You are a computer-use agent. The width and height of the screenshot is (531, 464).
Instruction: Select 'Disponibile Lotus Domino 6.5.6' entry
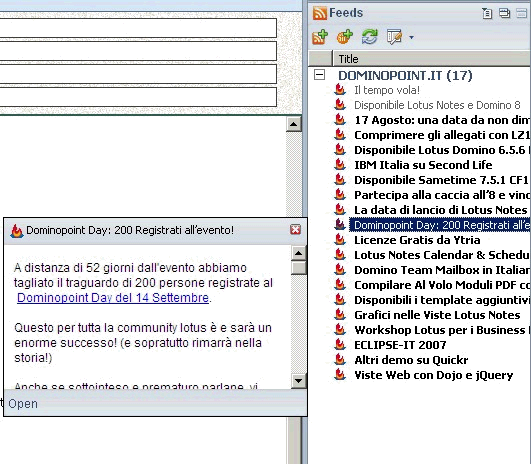pos(442,150)
